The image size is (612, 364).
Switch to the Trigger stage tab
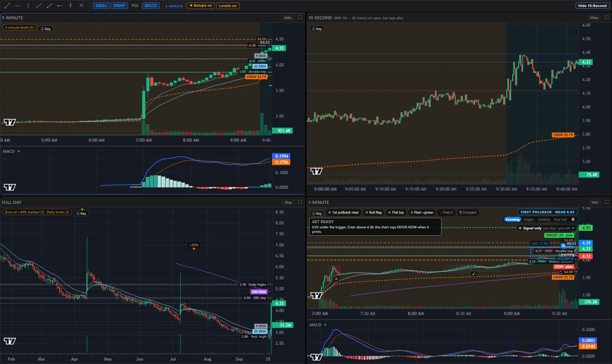pyautogui.click(x=529, y=220)
